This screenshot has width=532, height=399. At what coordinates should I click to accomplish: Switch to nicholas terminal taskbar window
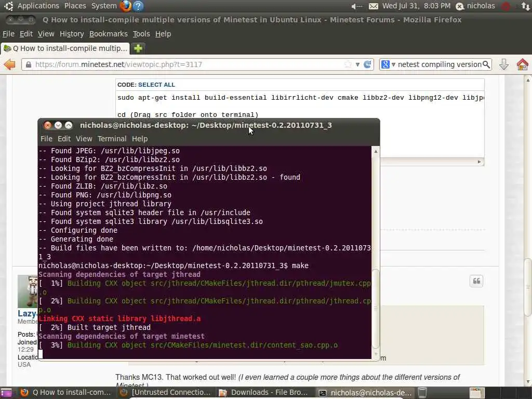click(365, 393)
